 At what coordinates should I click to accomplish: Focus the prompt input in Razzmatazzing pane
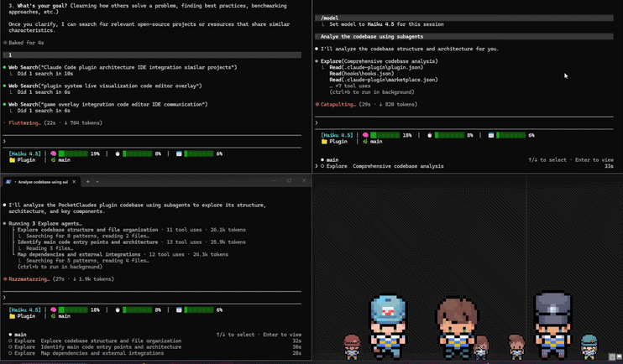(152, 298)
